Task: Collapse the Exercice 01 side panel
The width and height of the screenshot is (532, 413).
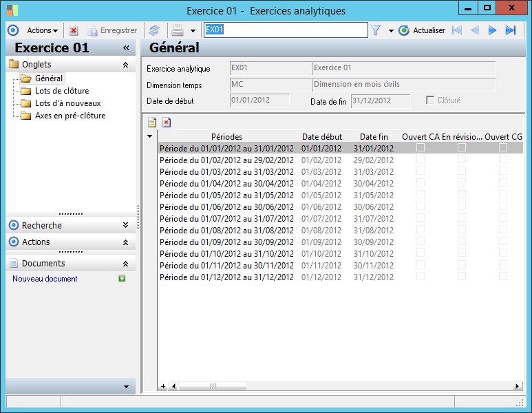Action: click(126, 48)
